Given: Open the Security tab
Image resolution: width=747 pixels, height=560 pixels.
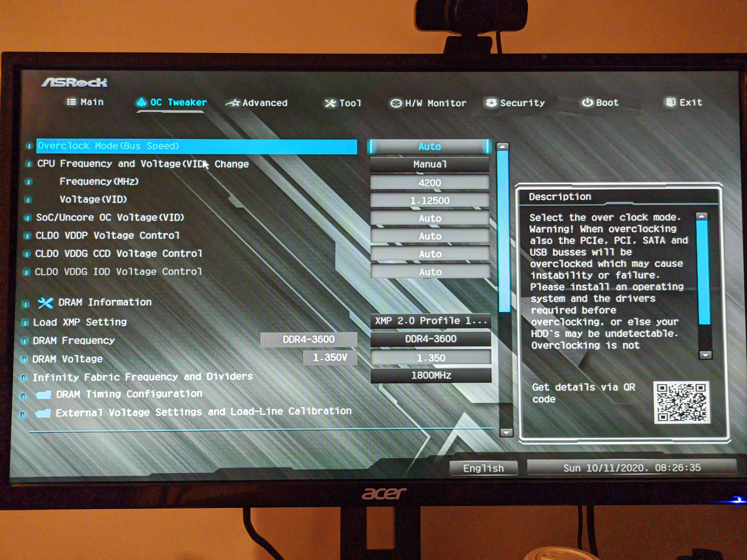Looking at the screenshot, I should tap(515, 103).
